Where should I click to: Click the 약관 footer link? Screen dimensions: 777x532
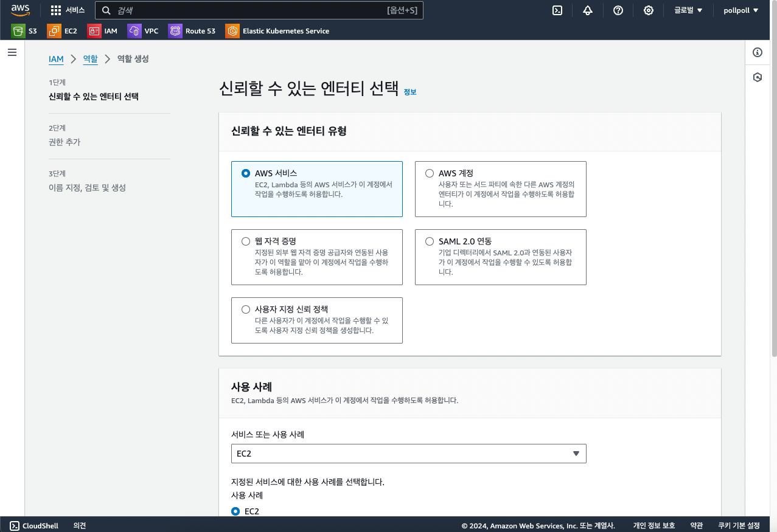(x=697, y=526)
